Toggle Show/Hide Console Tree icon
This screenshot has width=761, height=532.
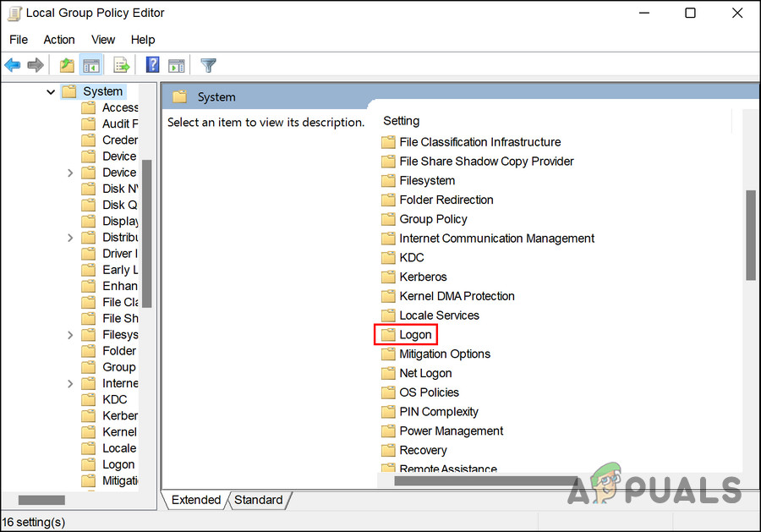(91, 64)
